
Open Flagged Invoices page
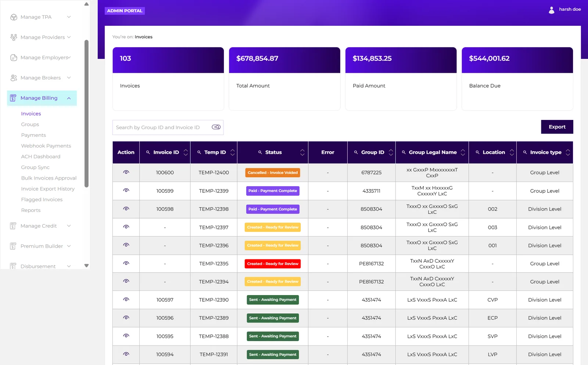(x=42, y=199)
